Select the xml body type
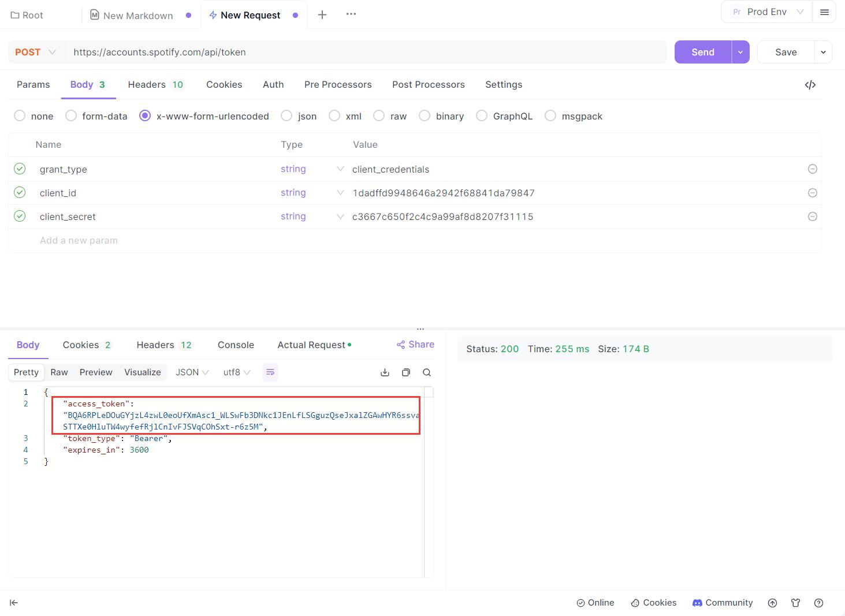Viewport: 845px width, 616px height. 334,116
